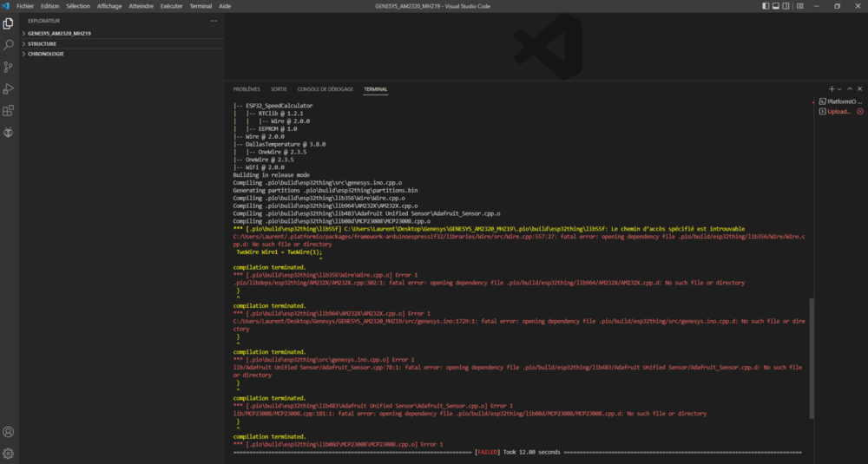868x464 pixels.
Task: Click the 'TwoWire Wire1 = TwoWire(1);' line
Action: pos(279,252)
